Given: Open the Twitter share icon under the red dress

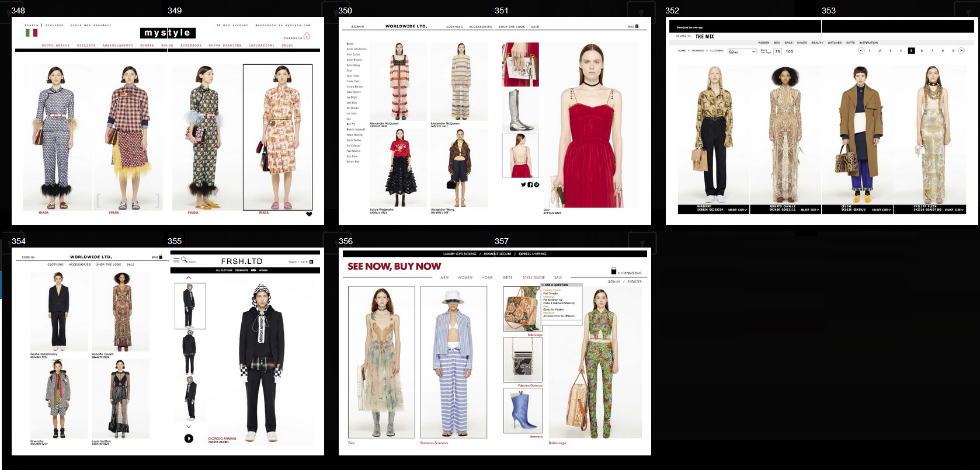Looking at the screenshot, I should pyautogui.click(x=523, y=184).
